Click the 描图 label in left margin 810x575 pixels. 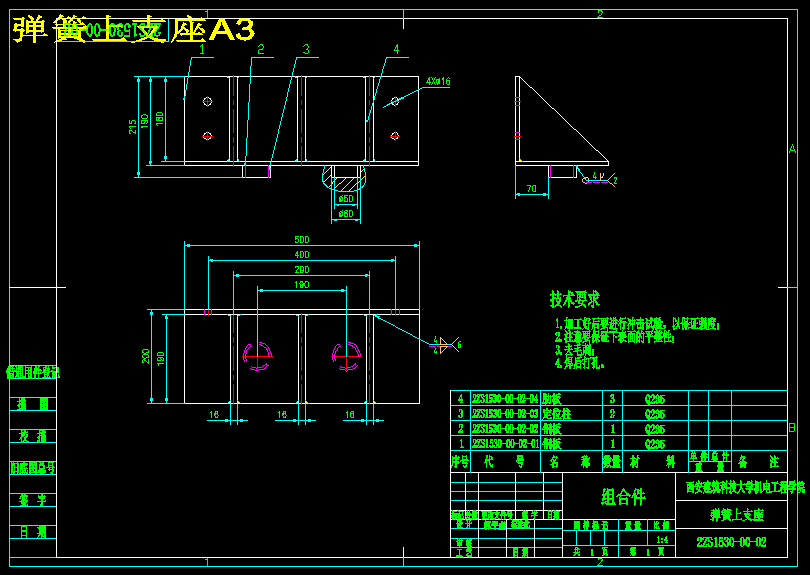click(33, 404)
